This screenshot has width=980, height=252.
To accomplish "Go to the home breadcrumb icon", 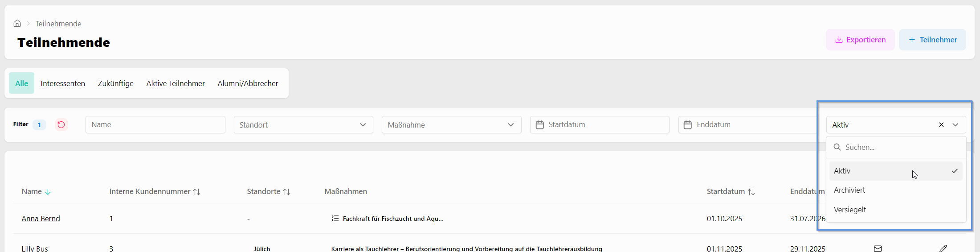I will point(17,24).
